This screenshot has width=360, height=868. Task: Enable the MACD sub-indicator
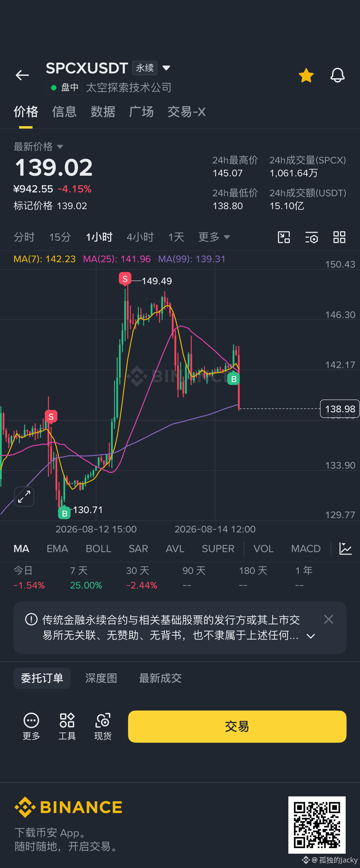click(306, 549)
